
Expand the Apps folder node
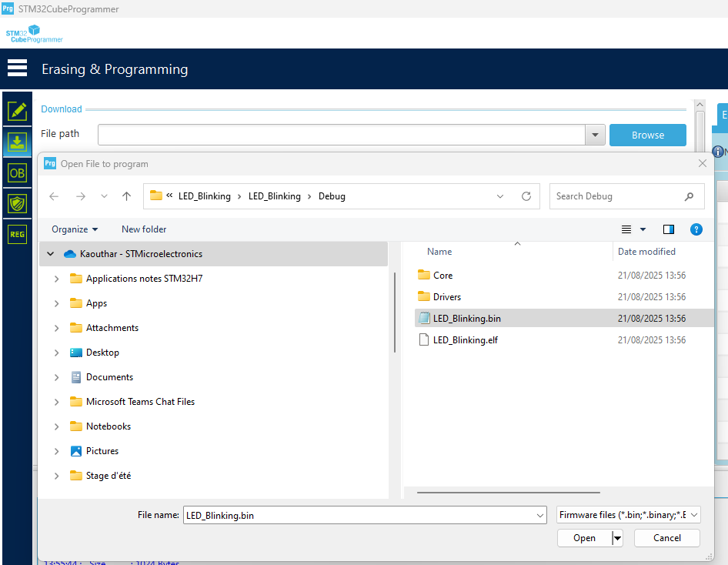coord(56,303)
